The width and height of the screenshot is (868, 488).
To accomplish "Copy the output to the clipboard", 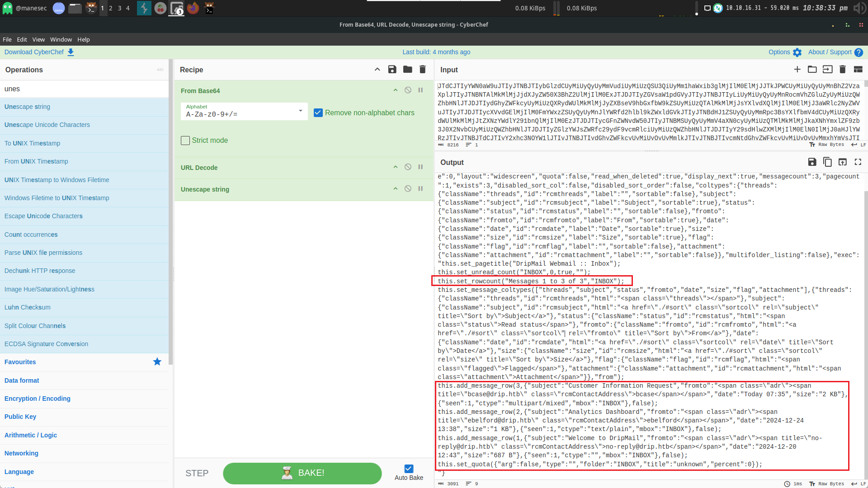I will click(827, 162).
